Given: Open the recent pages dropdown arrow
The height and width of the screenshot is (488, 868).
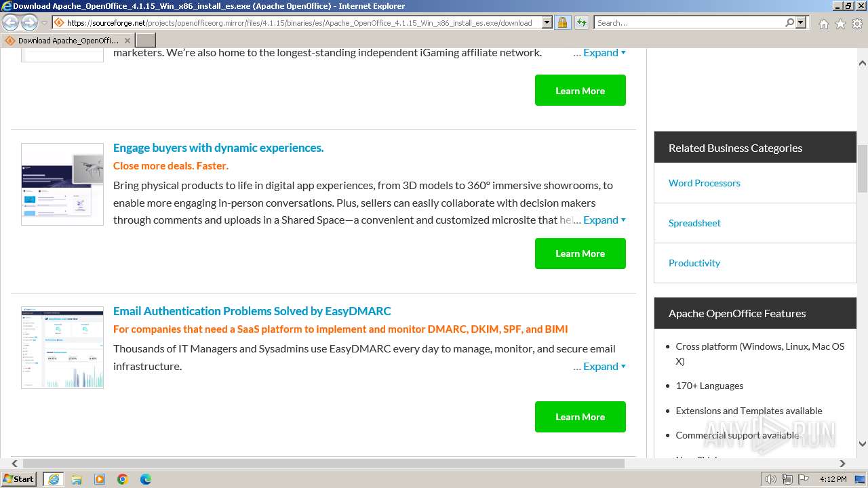Looking at the screenshot, I should (44, 23).
